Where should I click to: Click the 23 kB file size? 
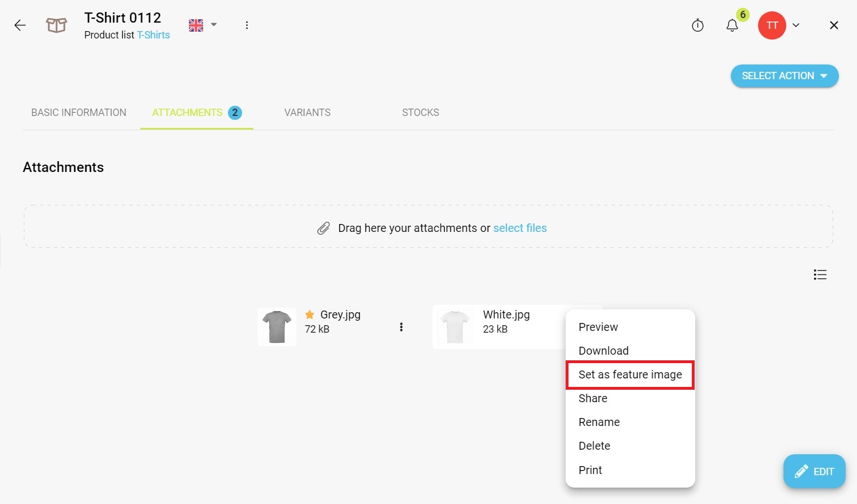(495, 329)
